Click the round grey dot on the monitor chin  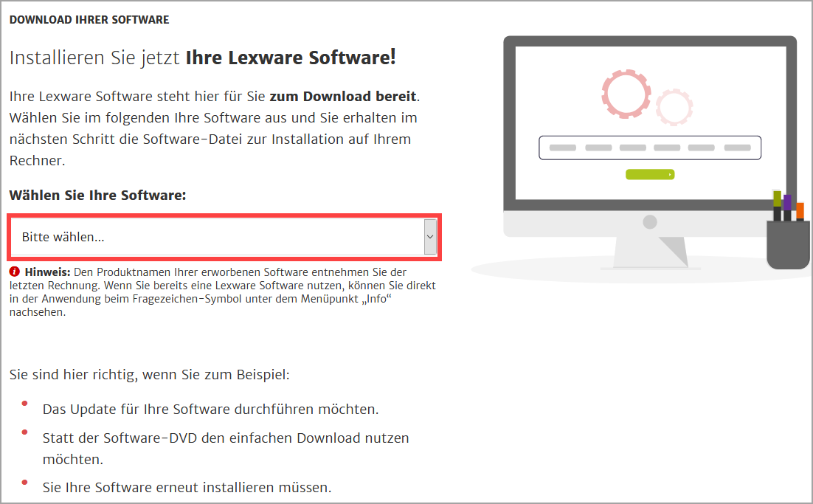click(650, 222)
